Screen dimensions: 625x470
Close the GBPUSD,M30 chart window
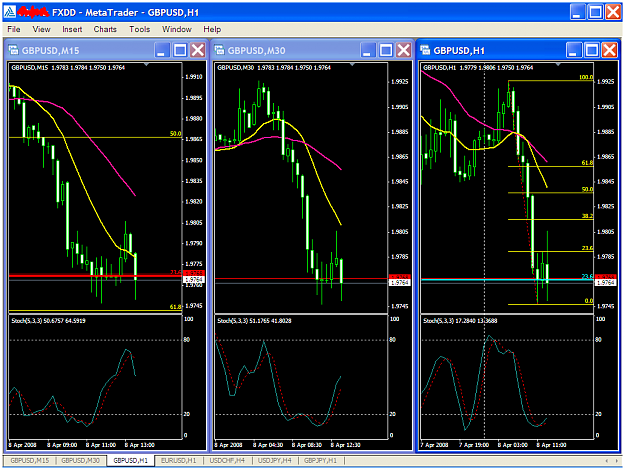click(404, 50)
